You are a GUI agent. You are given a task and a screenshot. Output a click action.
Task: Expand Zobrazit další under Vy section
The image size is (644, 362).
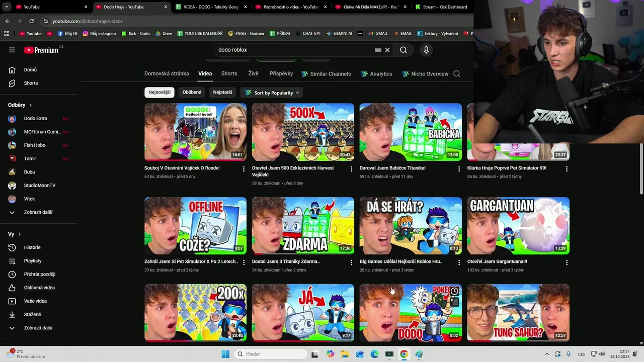coord(38,328)
